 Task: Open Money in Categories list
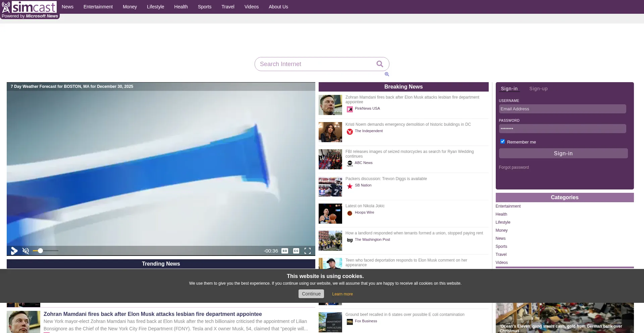point(501,230)
